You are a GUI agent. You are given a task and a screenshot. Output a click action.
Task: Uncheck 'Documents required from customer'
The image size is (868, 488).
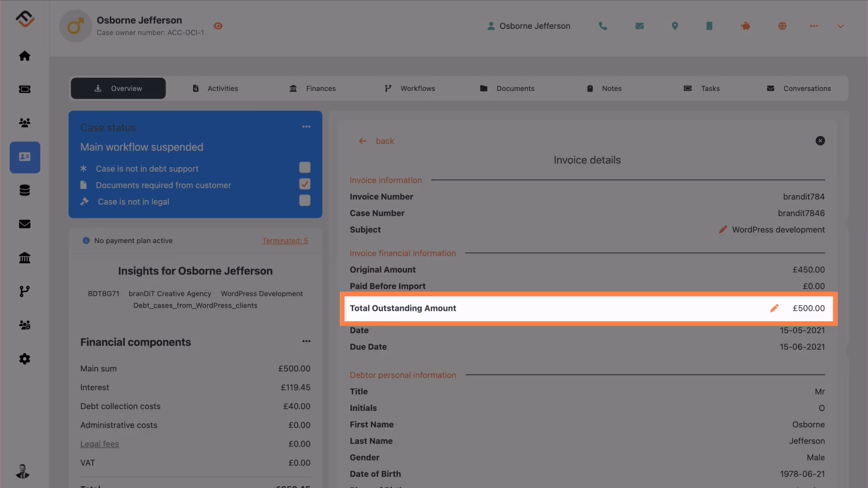coord(305,184)
